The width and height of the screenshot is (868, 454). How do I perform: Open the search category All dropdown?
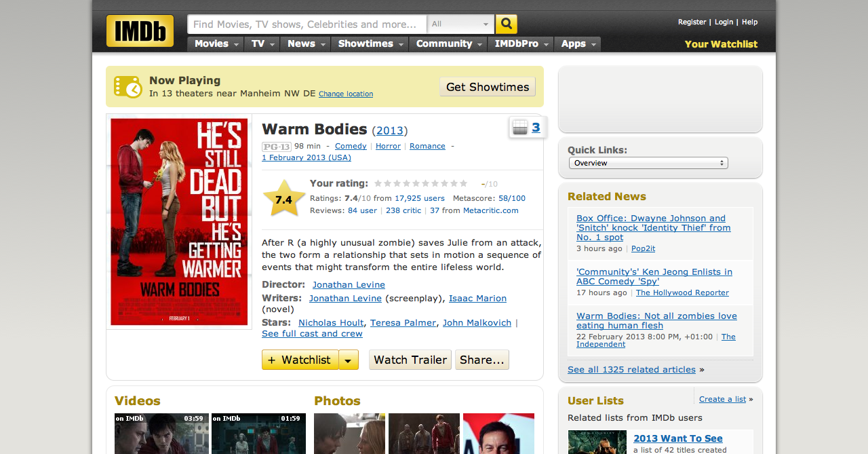tap(460, 24)
